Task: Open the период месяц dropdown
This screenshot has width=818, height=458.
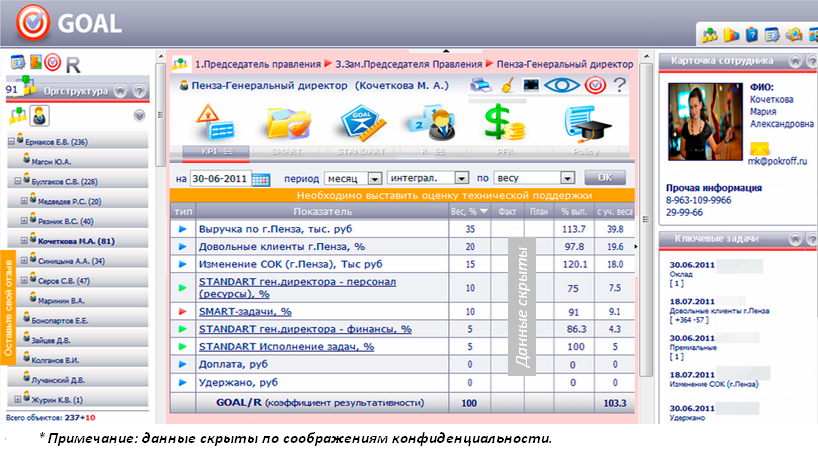Action: click(x=353, y=178)
